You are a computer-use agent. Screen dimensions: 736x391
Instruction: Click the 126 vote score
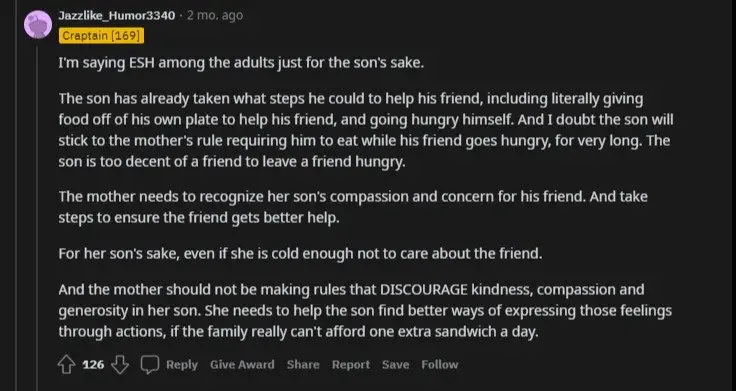(93, 365)
